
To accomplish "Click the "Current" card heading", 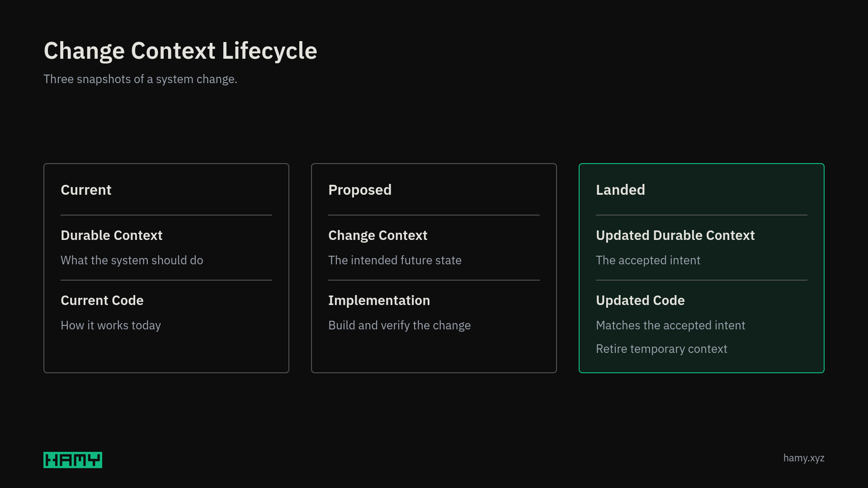I will pos(86,190).
